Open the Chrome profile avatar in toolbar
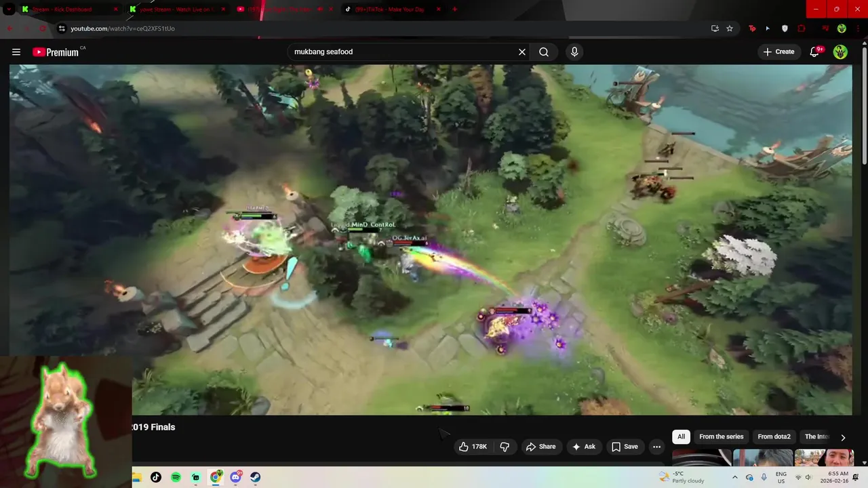The height and width of the screenshot is (488, 868). [x=842, y=28]
